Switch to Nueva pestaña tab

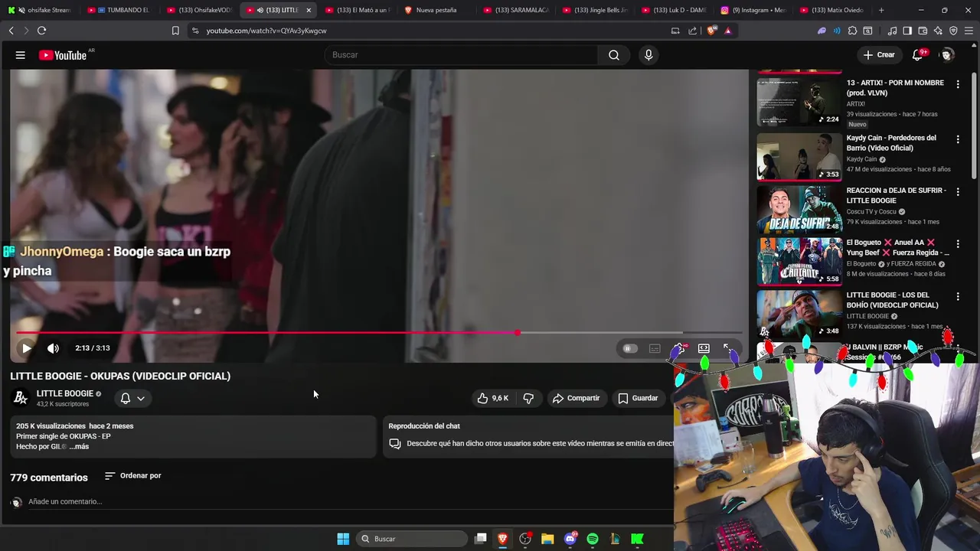436,10
